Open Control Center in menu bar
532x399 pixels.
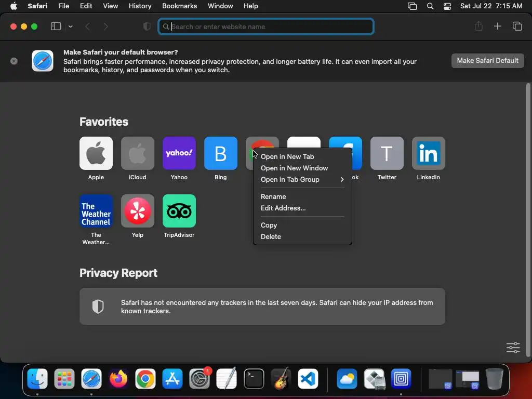tap(447, 6)
